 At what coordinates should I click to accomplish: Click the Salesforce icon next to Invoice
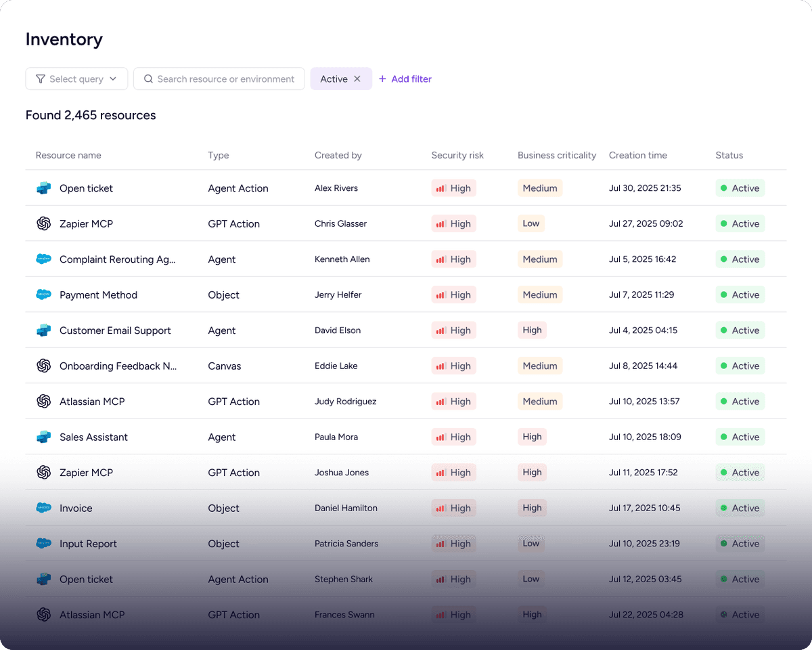click(x=44, y=508)
